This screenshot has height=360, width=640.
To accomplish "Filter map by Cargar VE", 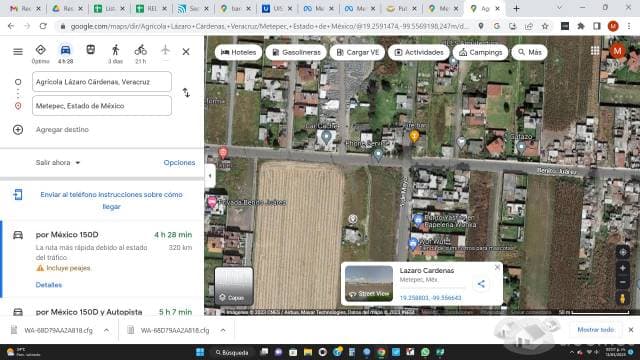I will [358, 52].
